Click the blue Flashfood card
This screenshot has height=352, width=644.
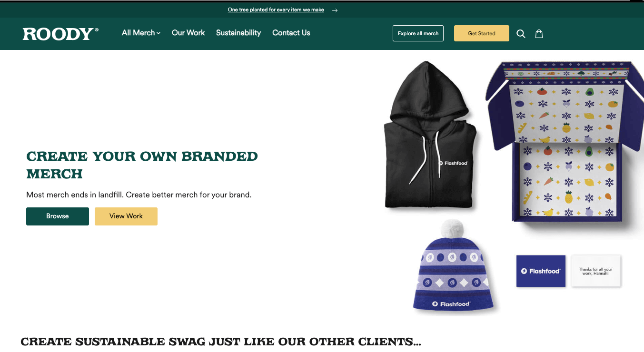point(541,271)
